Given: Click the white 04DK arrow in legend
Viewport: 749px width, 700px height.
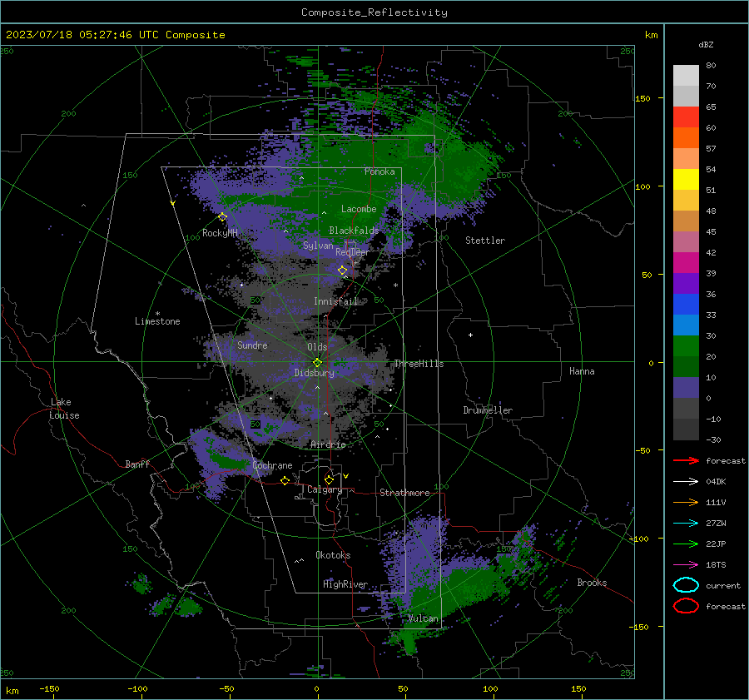Looking at the screenshot, I should point(686,481).
